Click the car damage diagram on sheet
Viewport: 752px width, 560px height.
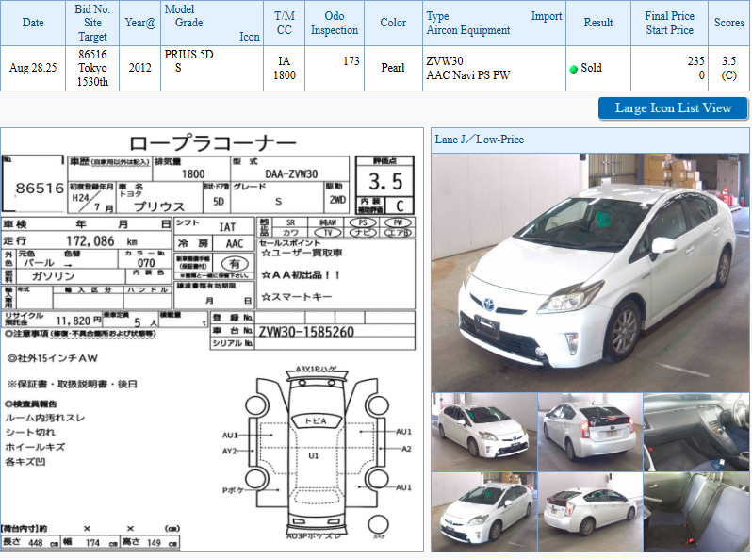[x=318, y=453]
